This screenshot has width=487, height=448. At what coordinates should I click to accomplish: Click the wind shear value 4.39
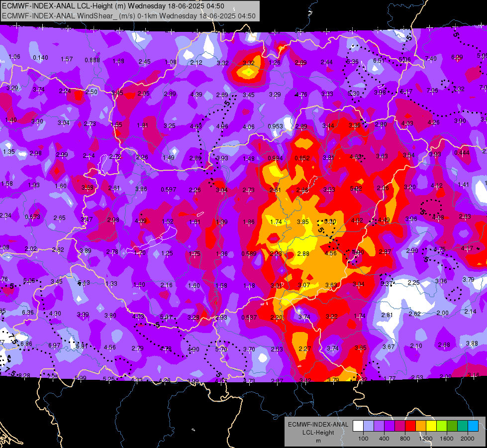click(196, 94)
